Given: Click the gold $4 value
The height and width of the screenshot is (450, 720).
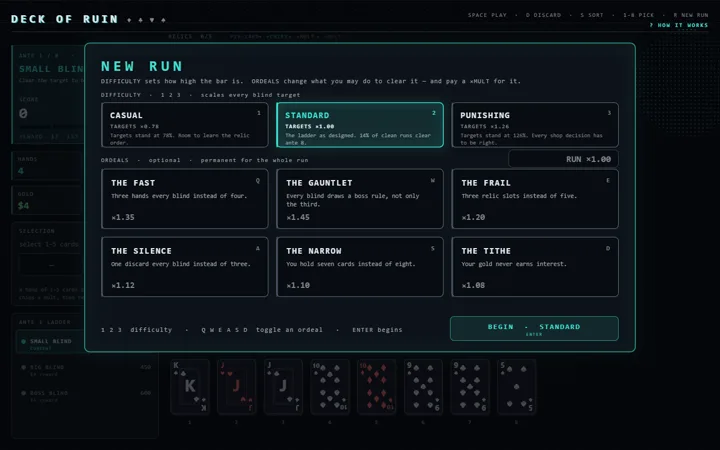Looking at the screenshot, I should point(23,206).
